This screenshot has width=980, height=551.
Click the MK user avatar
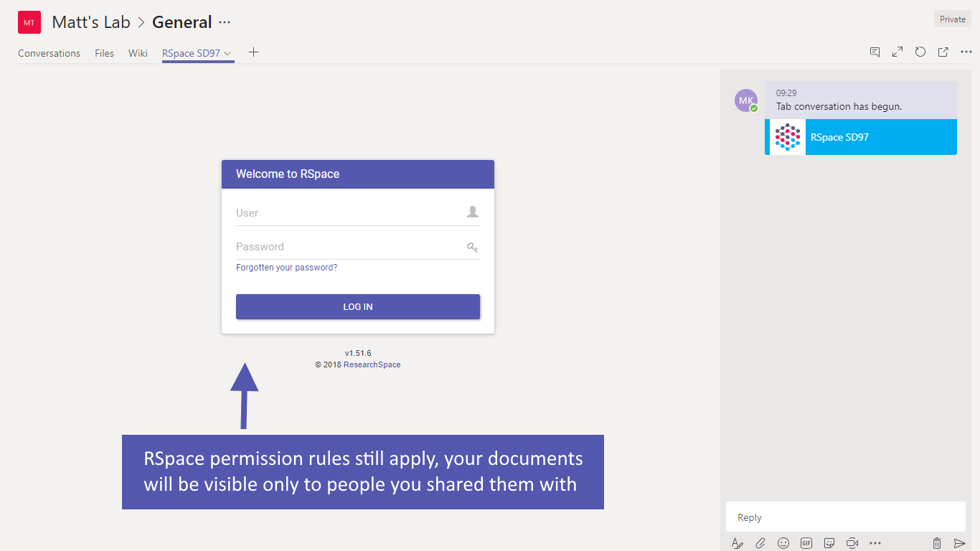pos(746,100)
